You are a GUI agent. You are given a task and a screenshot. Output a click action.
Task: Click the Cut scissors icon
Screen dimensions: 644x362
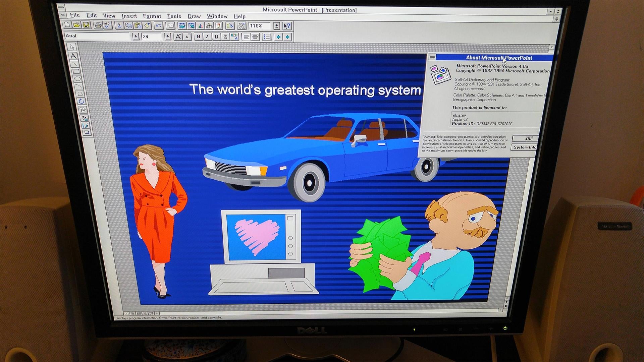[x=119, y=25]
